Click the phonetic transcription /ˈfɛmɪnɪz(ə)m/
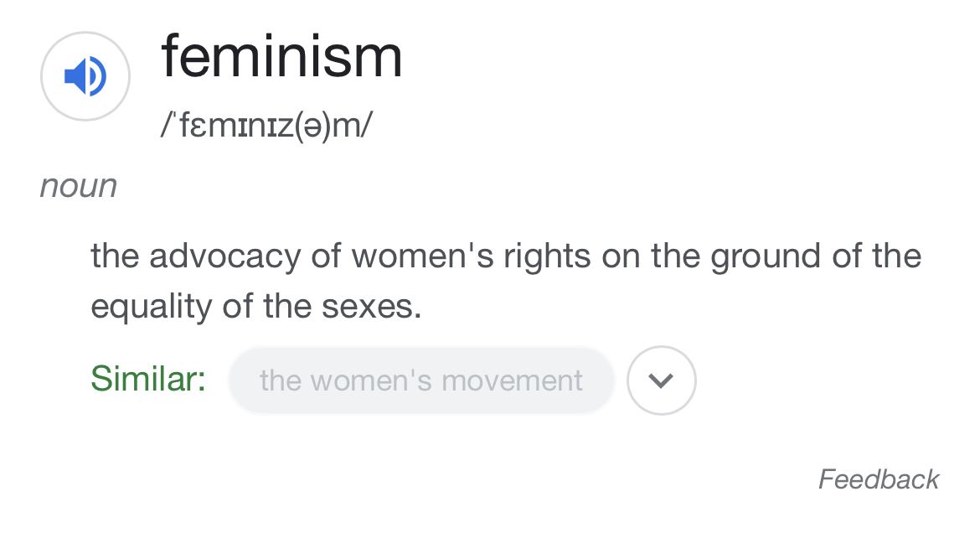Image resolution: width=980 pixels, height=533 pixels. pos(267,126)
